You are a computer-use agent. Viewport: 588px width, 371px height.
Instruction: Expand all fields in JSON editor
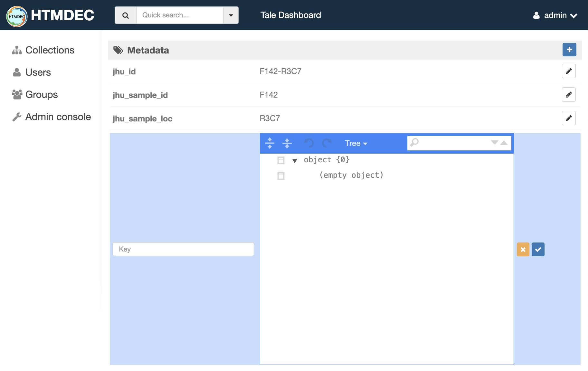pos(270,143)
